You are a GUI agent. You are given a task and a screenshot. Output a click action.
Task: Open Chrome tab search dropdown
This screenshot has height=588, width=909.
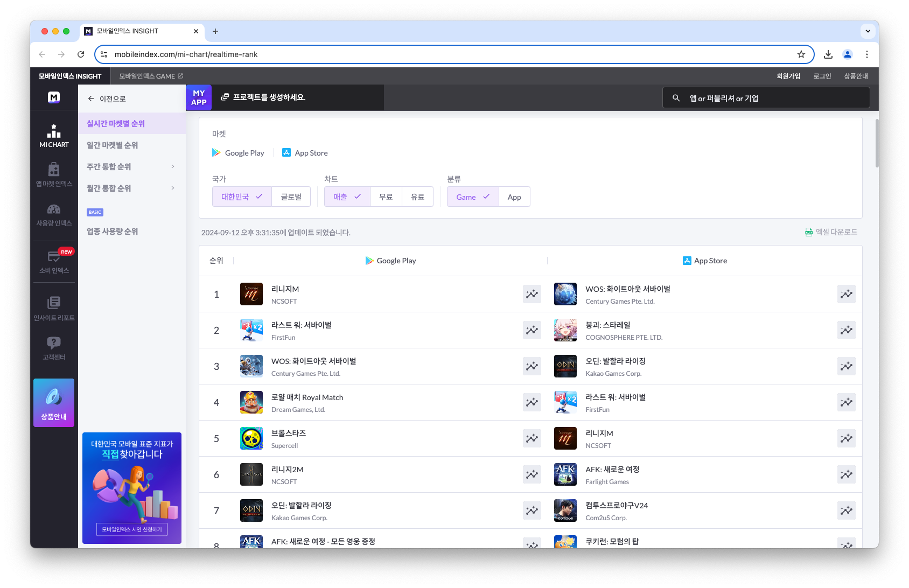(x=868, y=31)
